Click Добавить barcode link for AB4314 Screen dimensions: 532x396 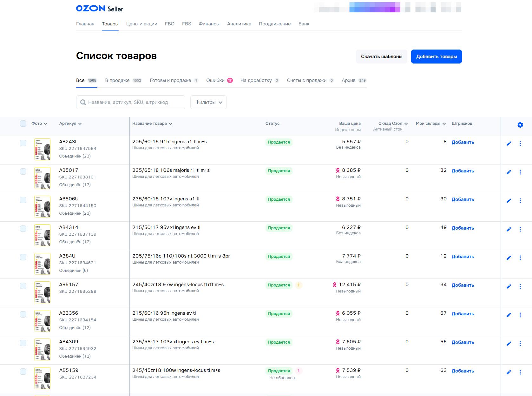pos(463,228)
